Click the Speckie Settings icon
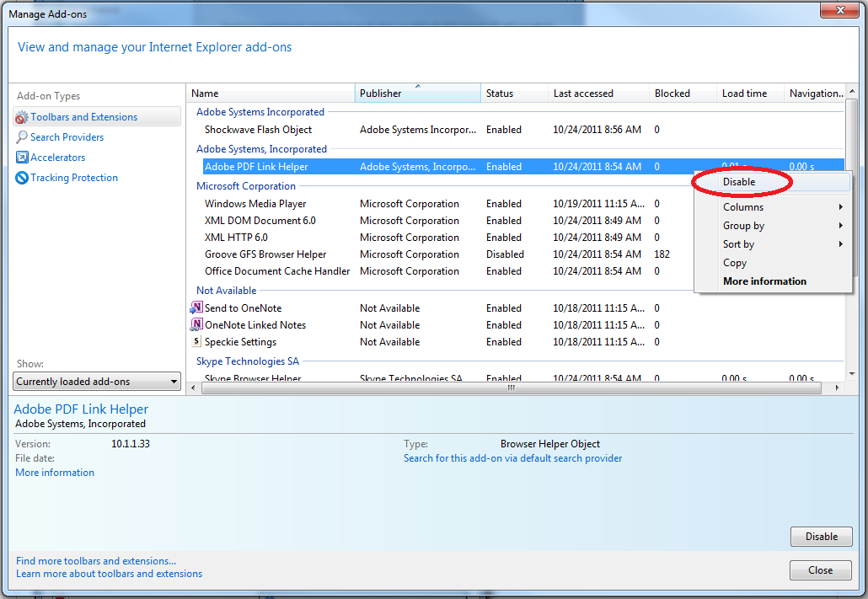This screenshot has width=868, height=599. coord(196,341)
